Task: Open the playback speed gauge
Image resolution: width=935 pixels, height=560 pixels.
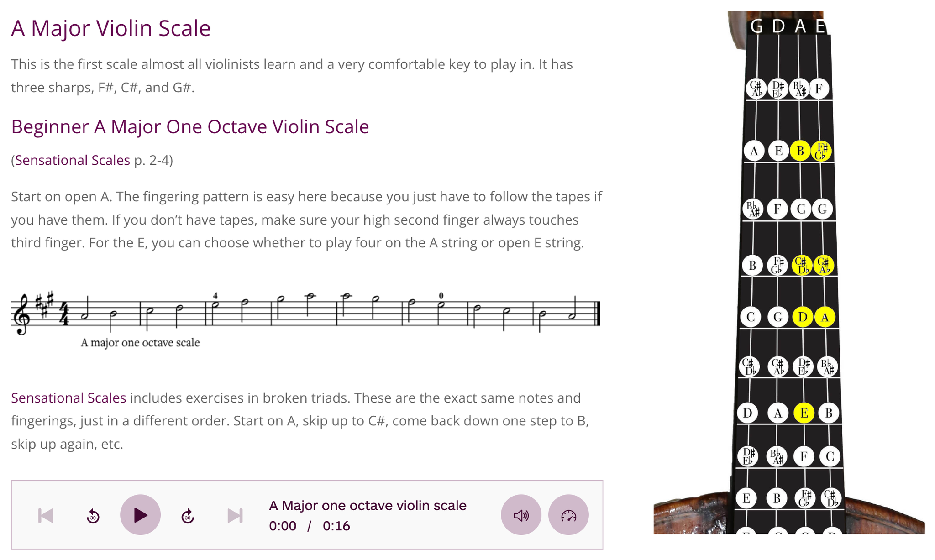Action: pyautogui.click(x=568, y=515)
